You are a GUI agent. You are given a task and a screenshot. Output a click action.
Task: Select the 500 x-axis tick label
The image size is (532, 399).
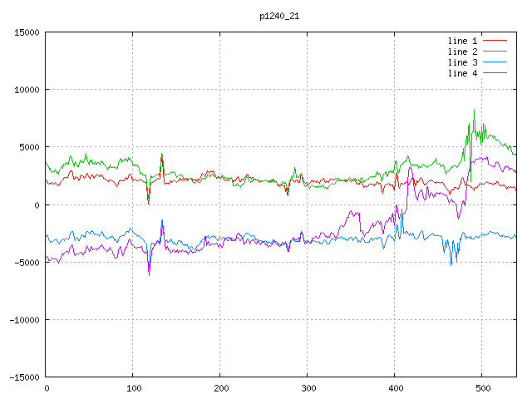(x=481, y=387)
